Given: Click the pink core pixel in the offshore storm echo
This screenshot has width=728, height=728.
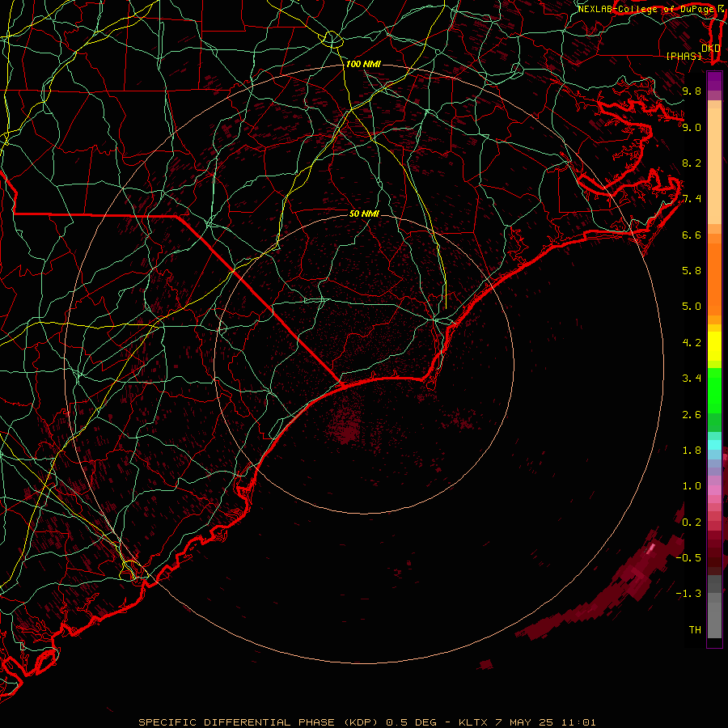Looking at the screenshot, I should pyautogui.click(x=651, y=548).
